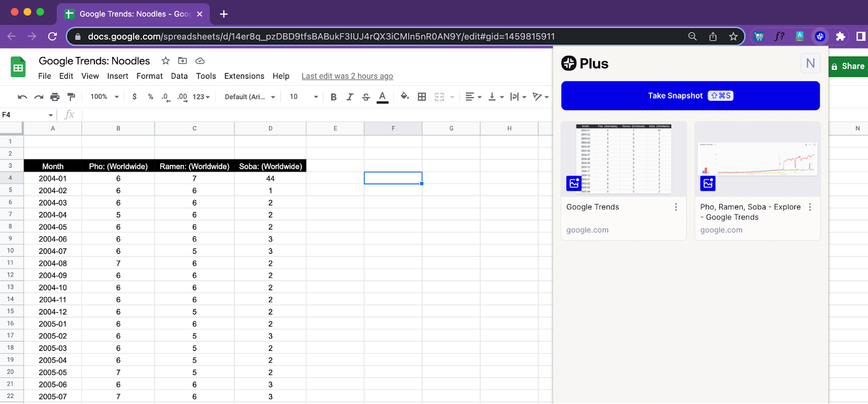Open font size 10 dropdown
Viewport: 868px width, 404px height.
(x=304, y=97)
